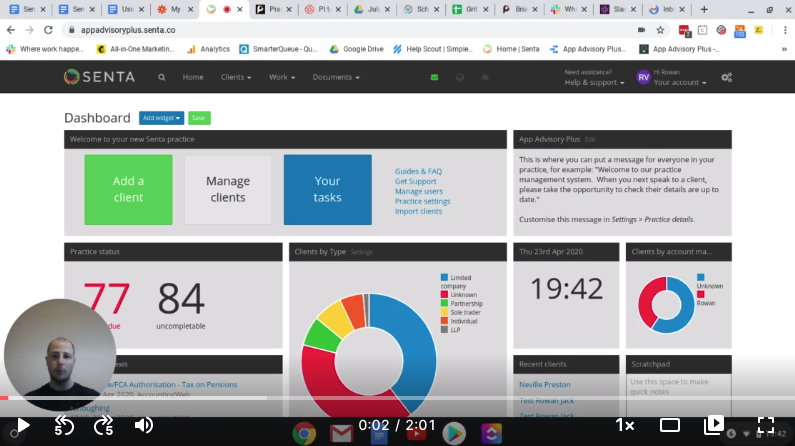The image size is (795, 446).
Task: Open Gmail from the shelf
Action: click(341, 434)
